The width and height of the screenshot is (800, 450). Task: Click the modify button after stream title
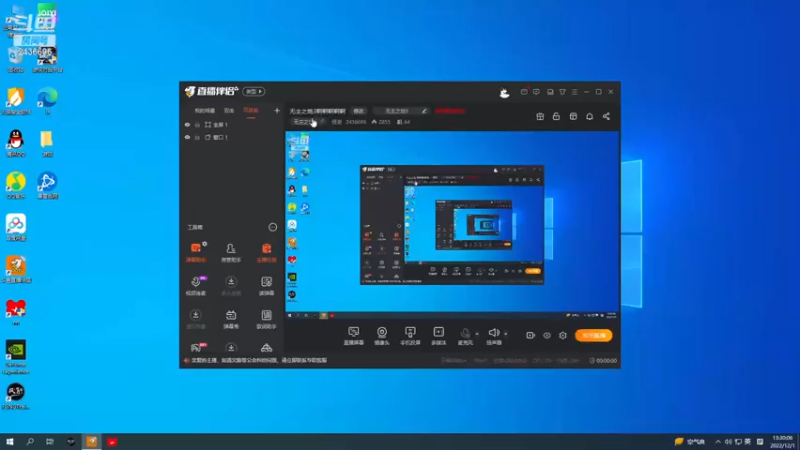click(359, 111)
